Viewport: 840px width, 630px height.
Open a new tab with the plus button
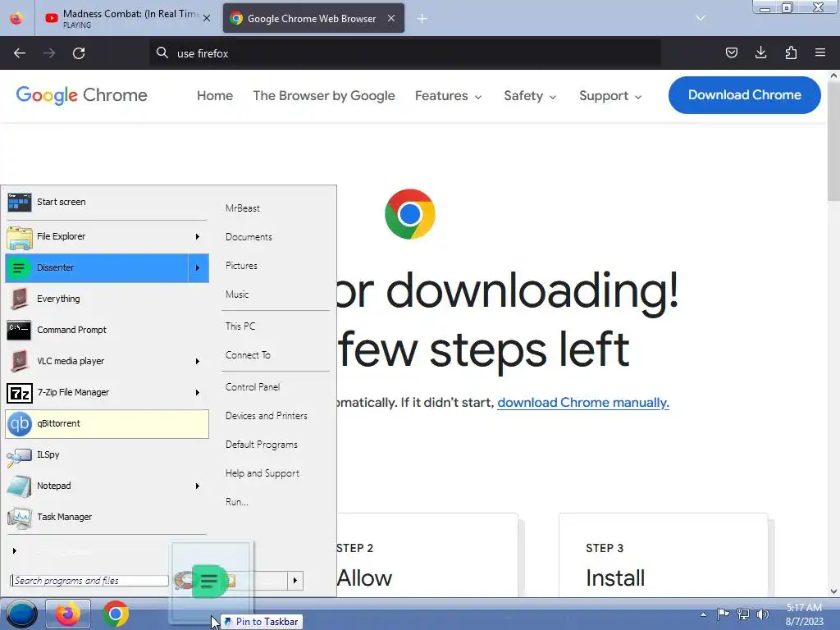click(x=422, y=19)
